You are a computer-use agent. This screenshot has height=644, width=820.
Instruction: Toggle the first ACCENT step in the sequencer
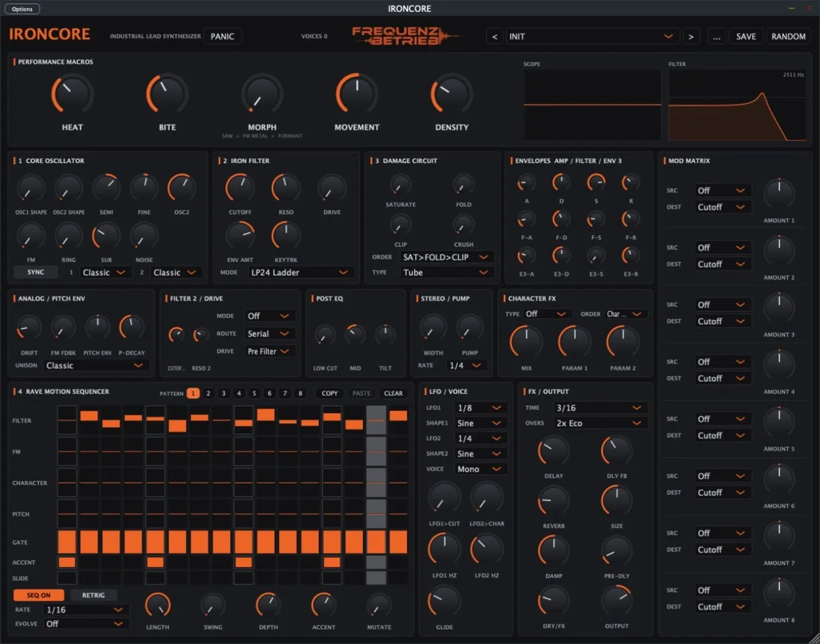click(67, 562)
